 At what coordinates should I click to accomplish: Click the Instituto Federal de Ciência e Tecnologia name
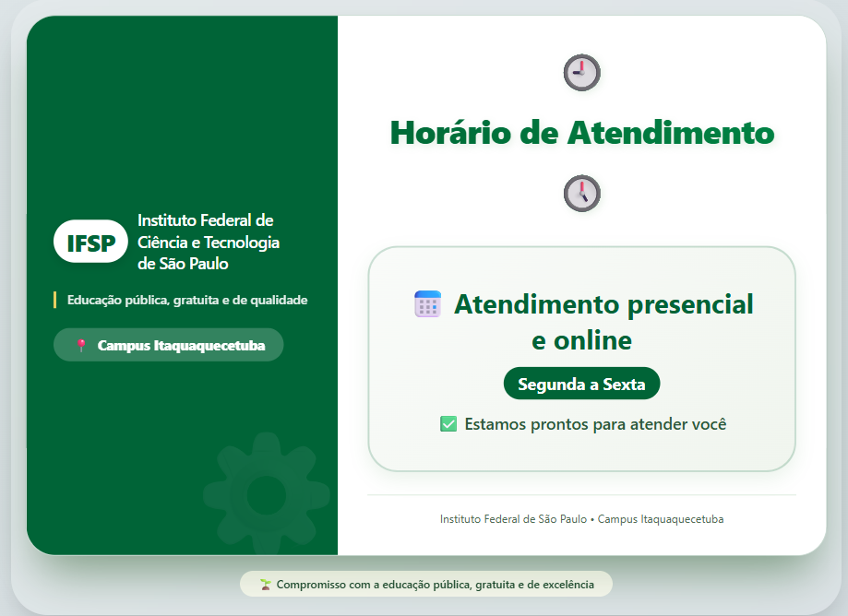208,242
